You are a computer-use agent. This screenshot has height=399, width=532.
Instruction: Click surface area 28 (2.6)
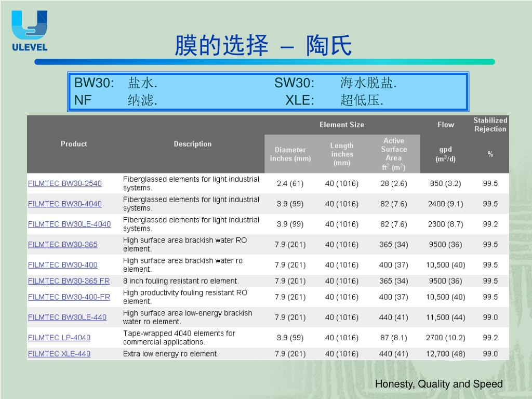[x=394, y=183]
